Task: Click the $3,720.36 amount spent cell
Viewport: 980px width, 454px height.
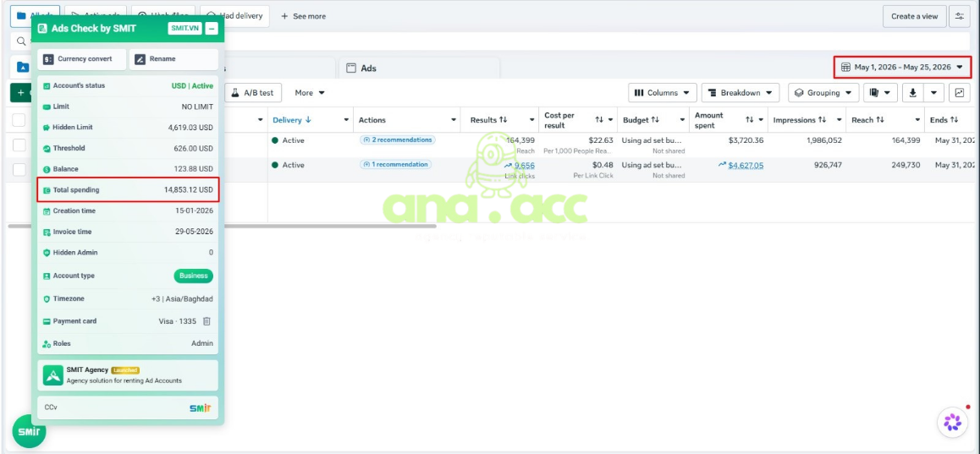Action: click(746, 140)
